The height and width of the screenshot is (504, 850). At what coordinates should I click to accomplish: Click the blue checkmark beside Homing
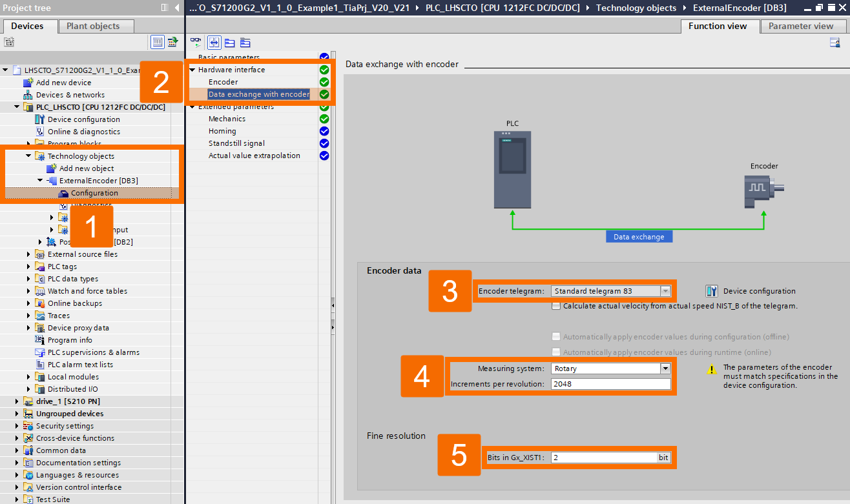coord(324,131)
